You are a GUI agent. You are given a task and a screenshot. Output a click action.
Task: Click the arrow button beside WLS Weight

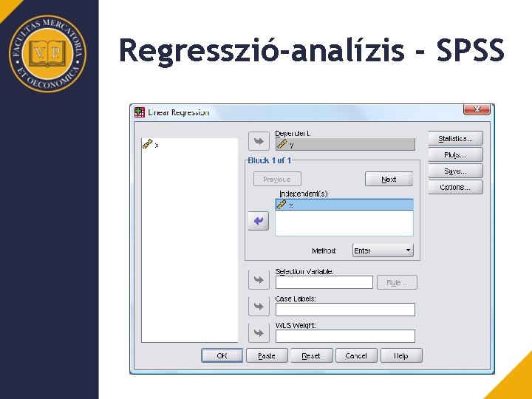259,332
